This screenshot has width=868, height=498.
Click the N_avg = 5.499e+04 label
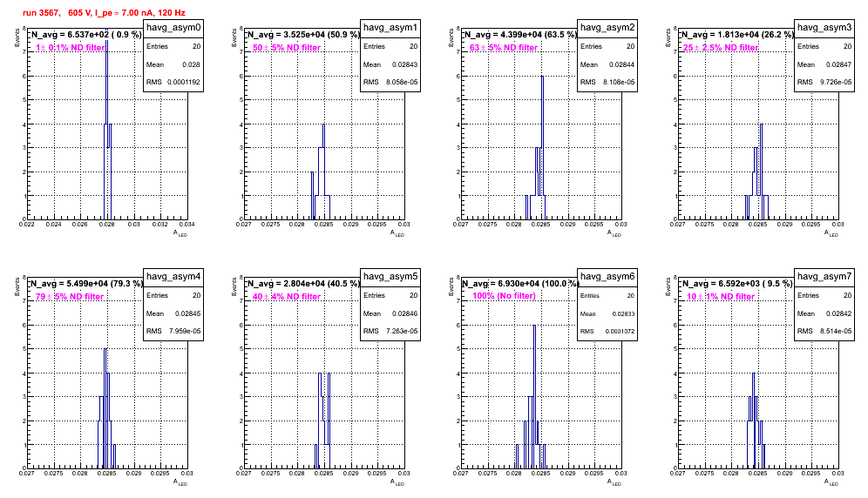point(86,283)
